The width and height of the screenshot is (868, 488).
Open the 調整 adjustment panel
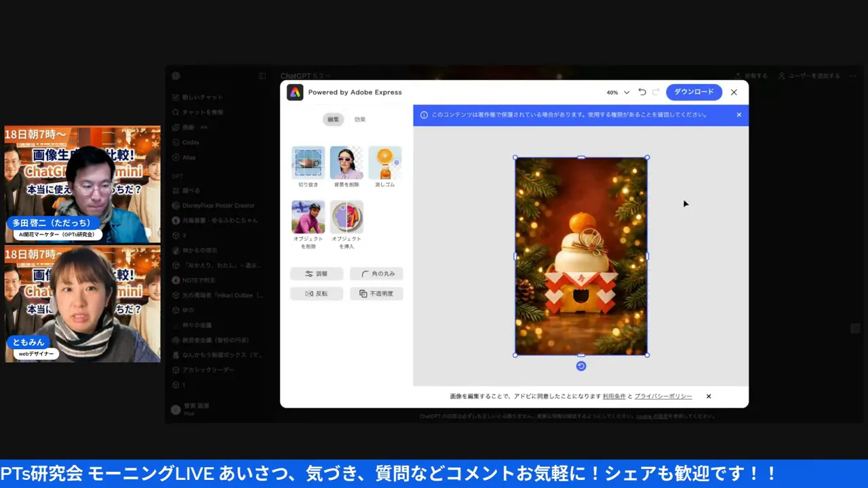316,273
